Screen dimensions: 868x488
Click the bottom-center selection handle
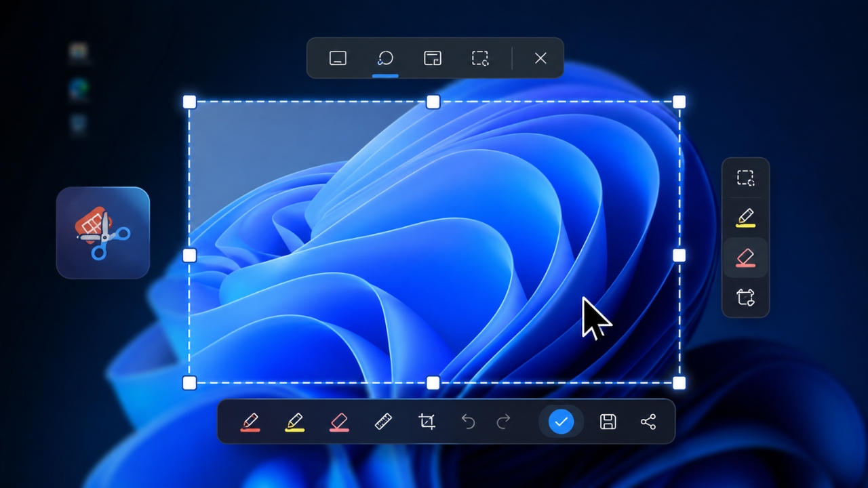pos(433,383)
